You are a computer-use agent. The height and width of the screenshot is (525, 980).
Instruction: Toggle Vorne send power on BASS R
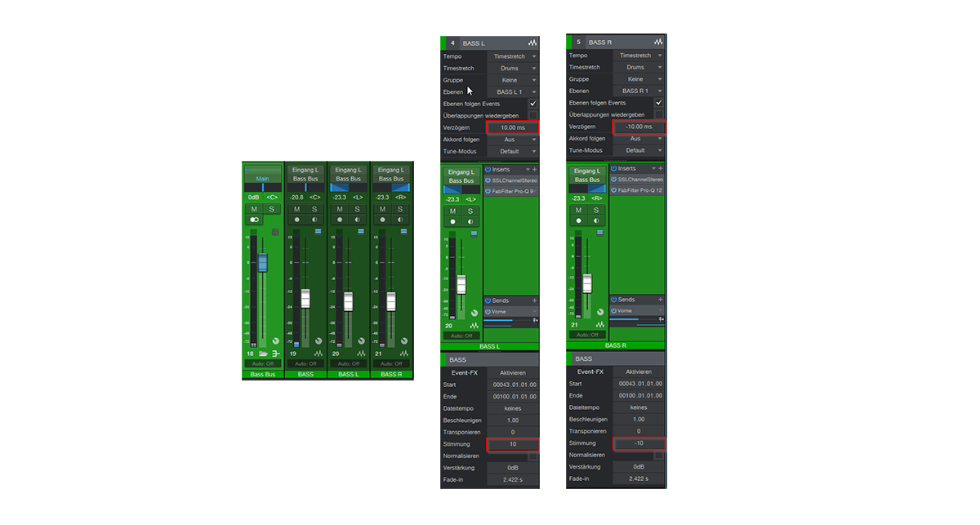613,310
